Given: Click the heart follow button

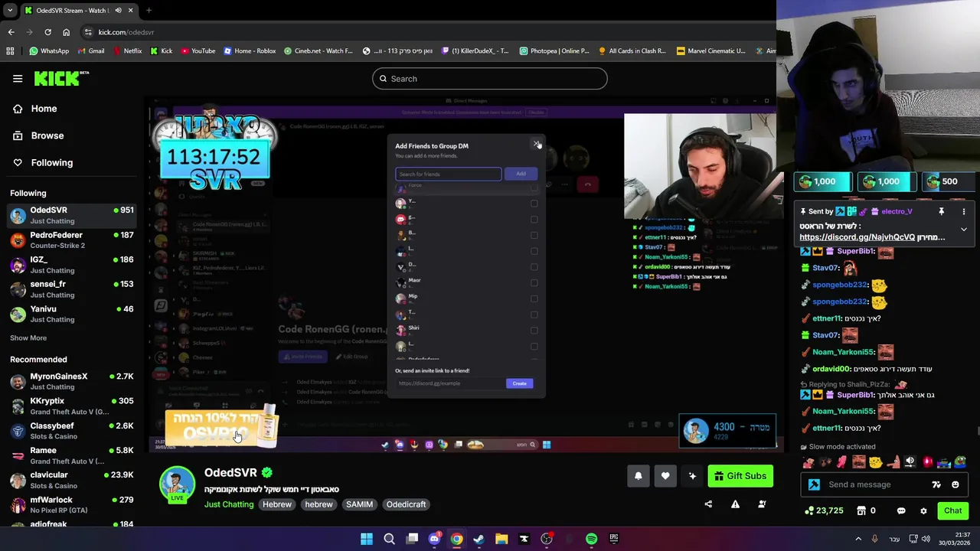Looking at the screenshot, I should tap(665, 476).
